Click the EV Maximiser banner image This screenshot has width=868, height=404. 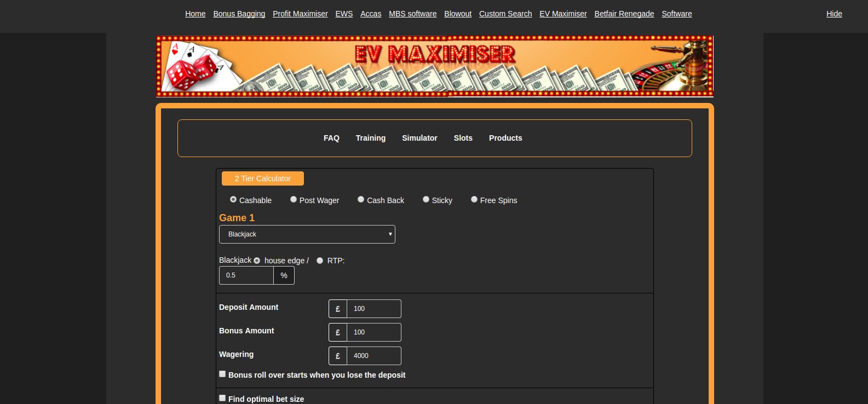435,66
